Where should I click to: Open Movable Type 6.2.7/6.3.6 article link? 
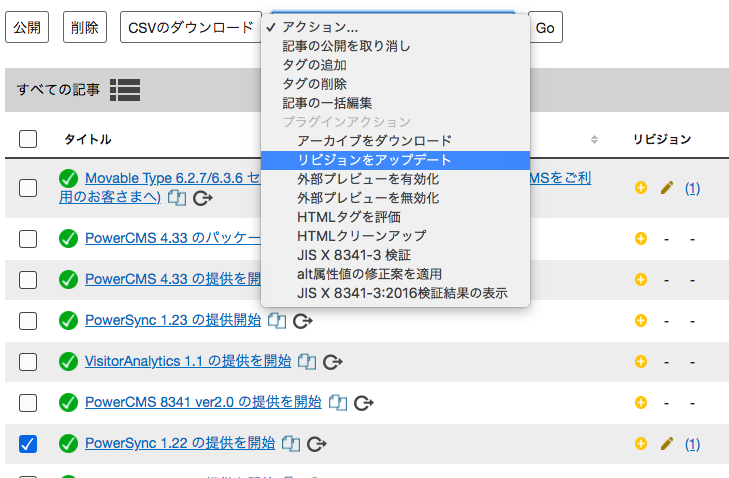[172, 178]
